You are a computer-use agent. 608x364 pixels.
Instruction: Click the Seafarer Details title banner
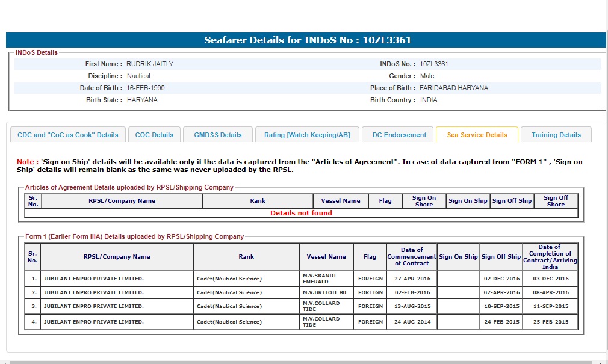coord(306,40)
